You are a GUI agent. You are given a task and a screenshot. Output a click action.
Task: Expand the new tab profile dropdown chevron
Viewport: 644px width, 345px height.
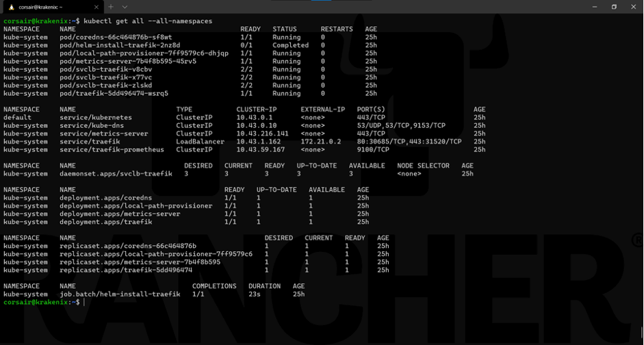pos(125,7)
